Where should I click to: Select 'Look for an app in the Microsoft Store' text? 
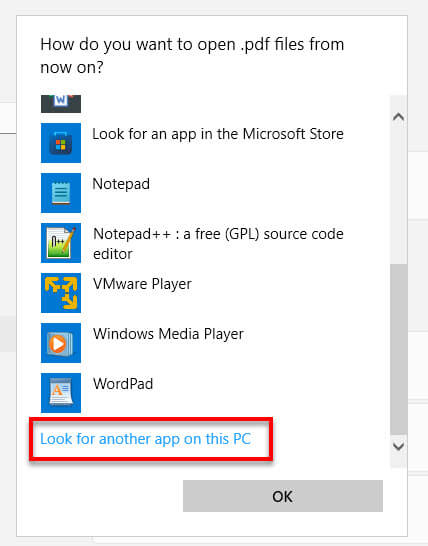[x=218, y=134]
